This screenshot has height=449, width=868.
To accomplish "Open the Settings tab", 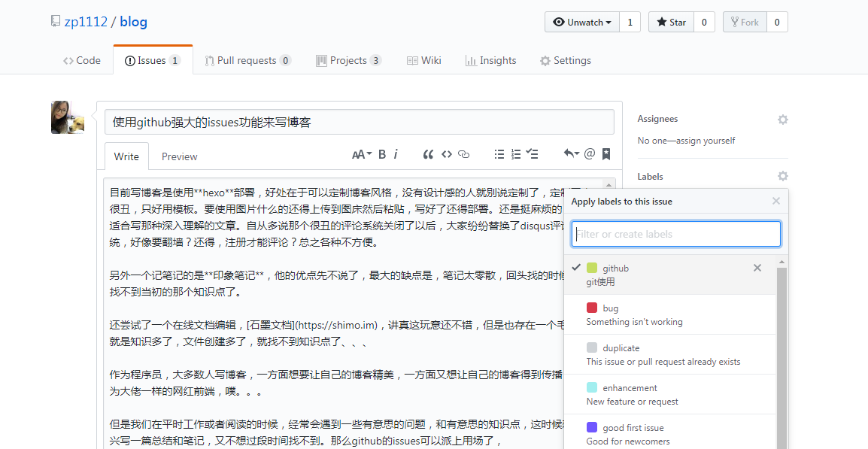I will click(x=565, y=60).
